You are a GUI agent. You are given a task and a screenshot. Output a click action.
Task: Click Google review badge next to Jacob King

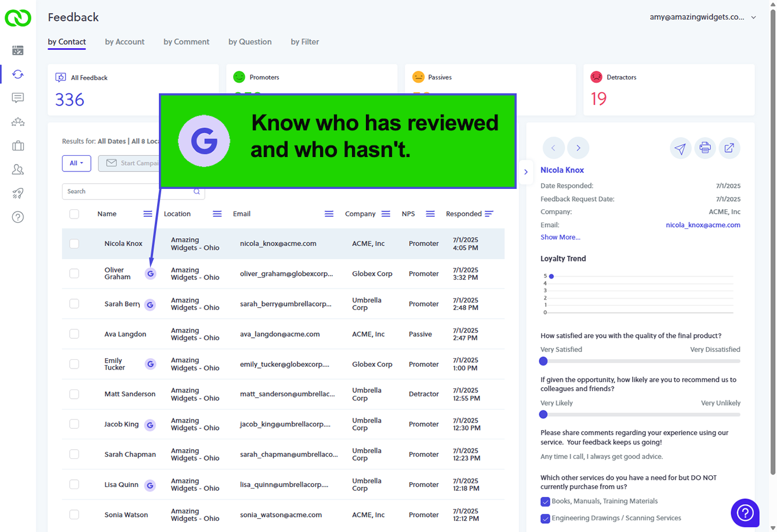click(150, 425)
